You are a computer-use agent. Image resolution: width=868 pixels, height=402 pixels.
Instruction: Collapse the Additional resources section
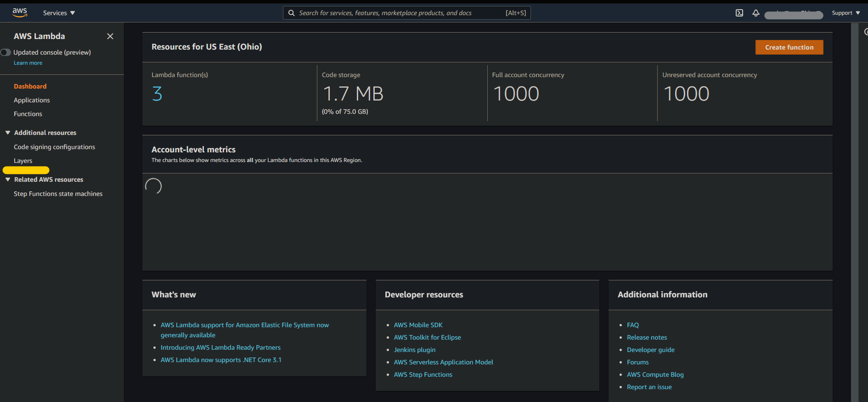[x=8, y=133]
